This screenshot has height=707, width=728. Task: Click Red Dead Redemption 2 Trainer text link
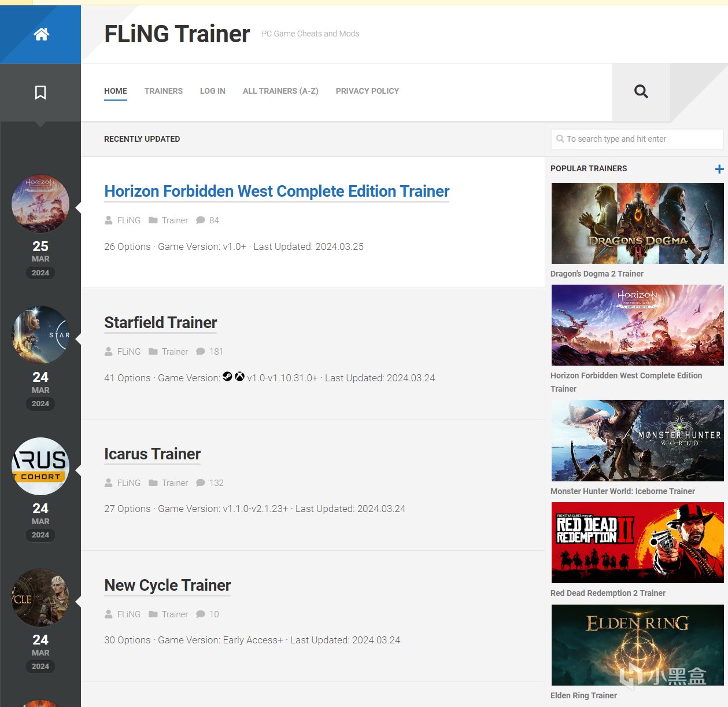(x=608, y=593)
